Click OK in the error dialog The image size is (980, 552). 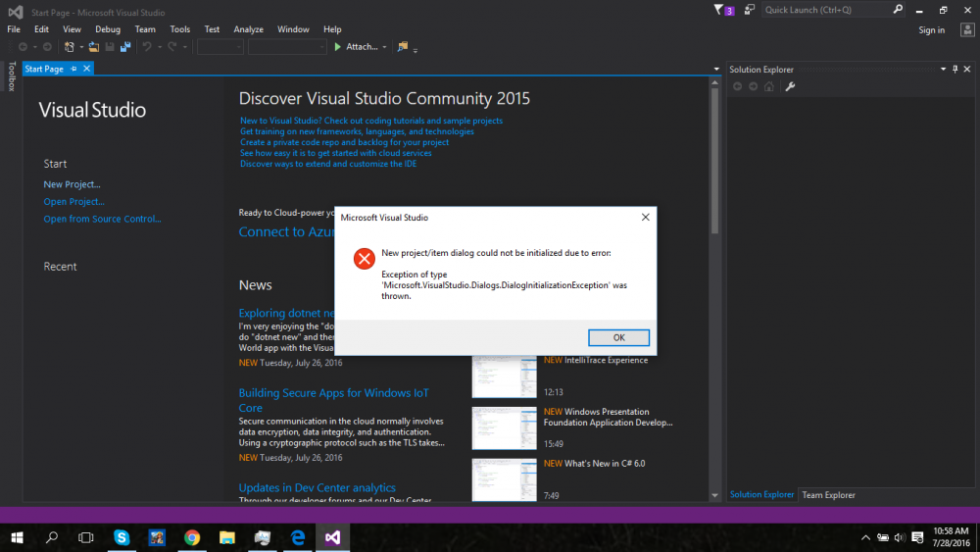618,337
